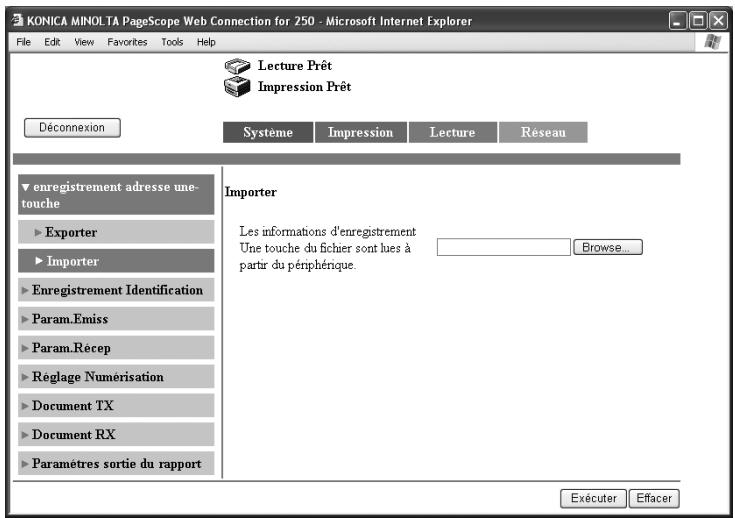Expand Param.Emiss menu item

click(x=116, y=319)
